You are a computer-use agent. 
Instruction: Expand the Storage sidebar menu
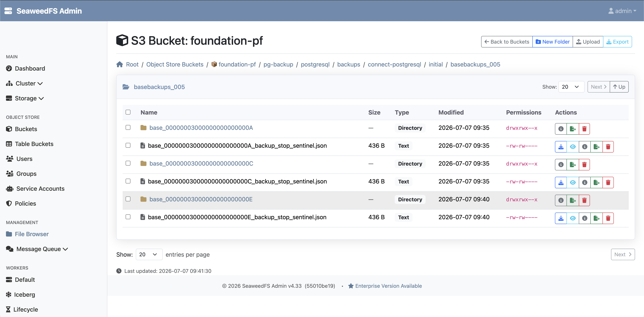(x=25, y=98)
